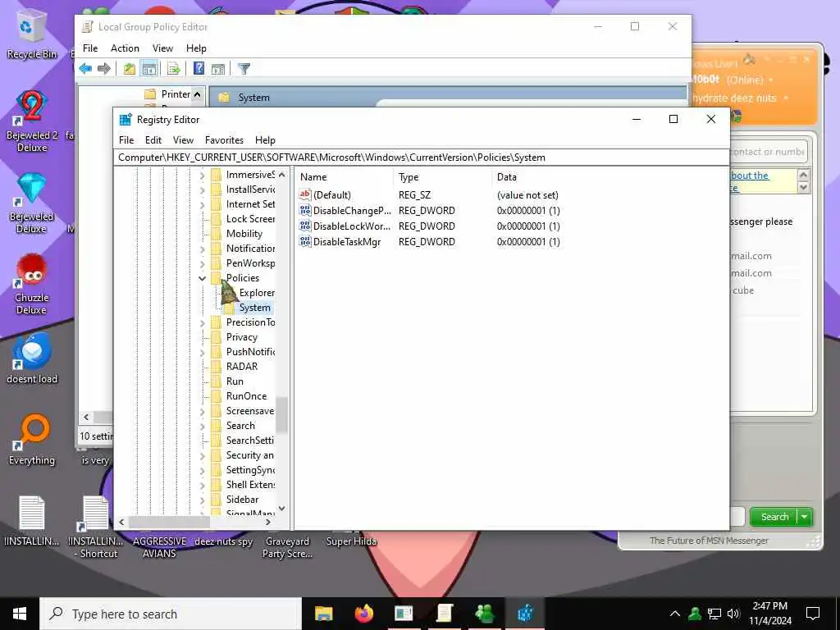Image resolution: width=840 pixels, height=630 pixels.
Task: Open Edit menu in Registry Editor
Action: [x=153, y=139]
